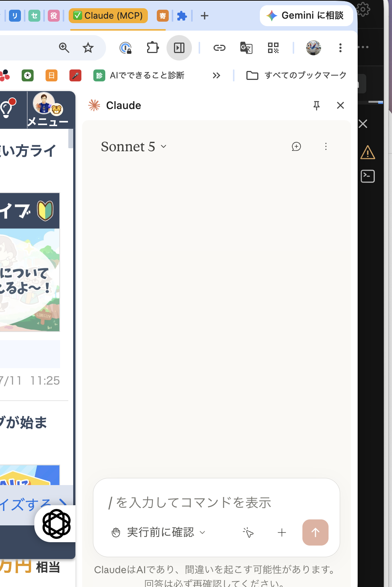Open the ellipsis menu in the dark window
Viewport: 392px width, 587px height.
coord(363,47)
